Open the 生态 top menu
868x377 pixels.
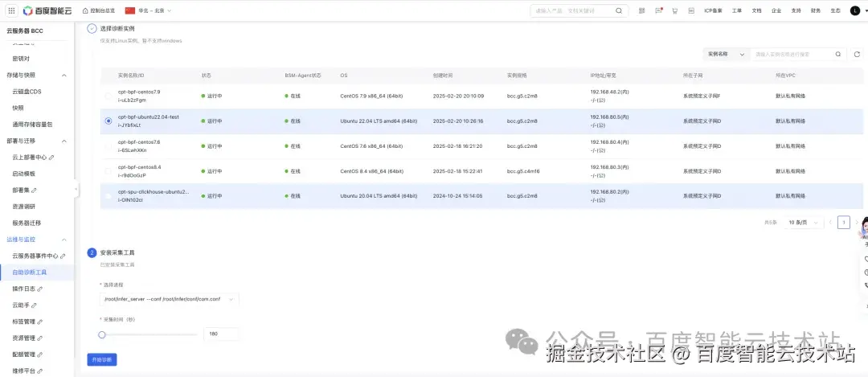pyautogui.click(x=835, y=10)
